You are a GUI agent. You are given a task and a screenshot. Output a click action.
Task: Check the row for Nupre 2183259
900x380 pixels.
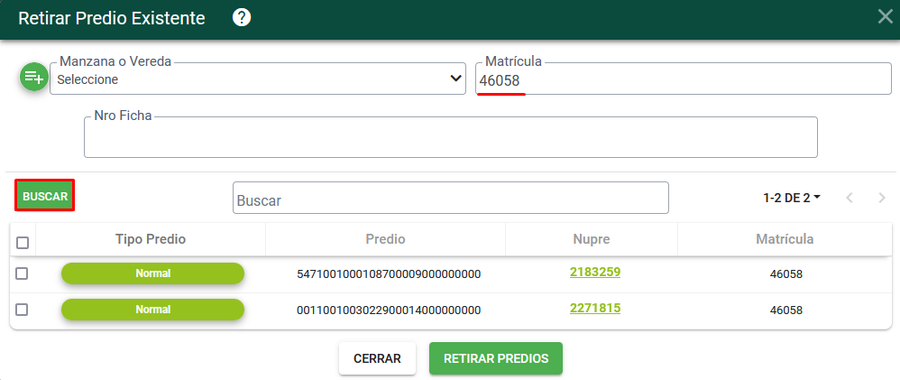(x=21, y=274)
